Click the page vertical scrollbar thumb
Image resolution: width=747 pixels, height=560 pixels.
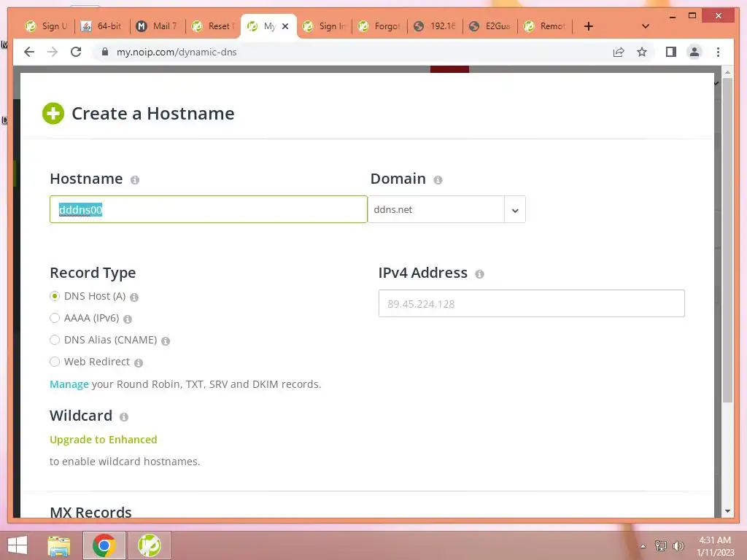[727, 241]
